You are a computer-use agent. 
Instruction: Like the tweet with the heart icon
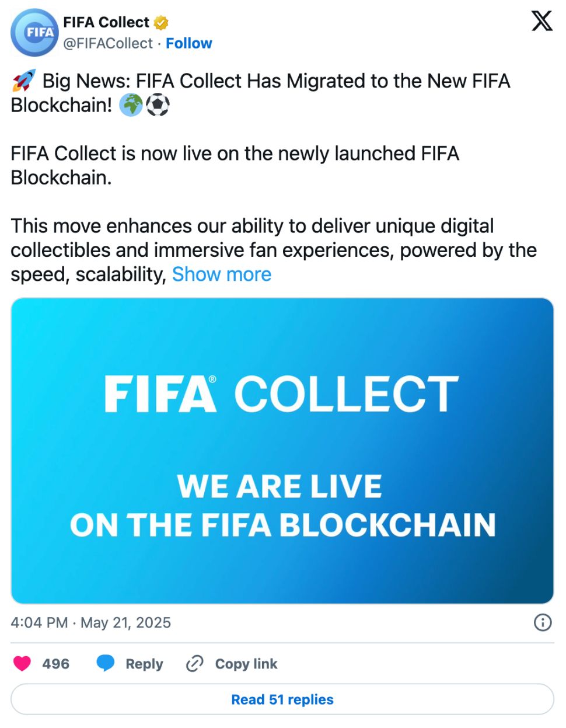coord(22,664)
